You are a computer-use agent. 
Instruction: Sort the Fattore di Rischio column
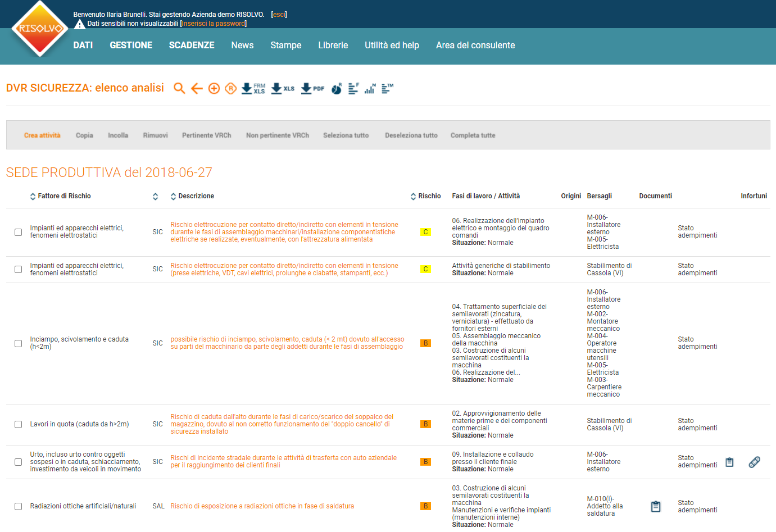(x=33, y=195)
